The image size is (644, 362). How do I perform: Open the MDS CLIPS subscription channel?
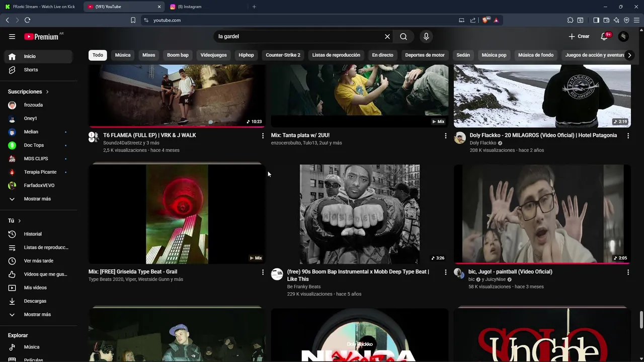point(39,158)
